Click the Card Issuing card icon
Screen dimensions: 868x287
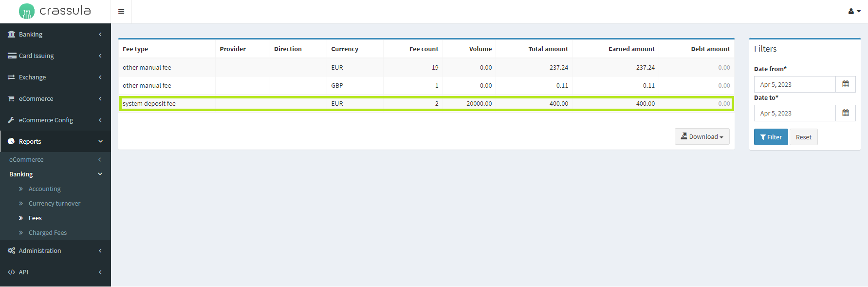12,56
